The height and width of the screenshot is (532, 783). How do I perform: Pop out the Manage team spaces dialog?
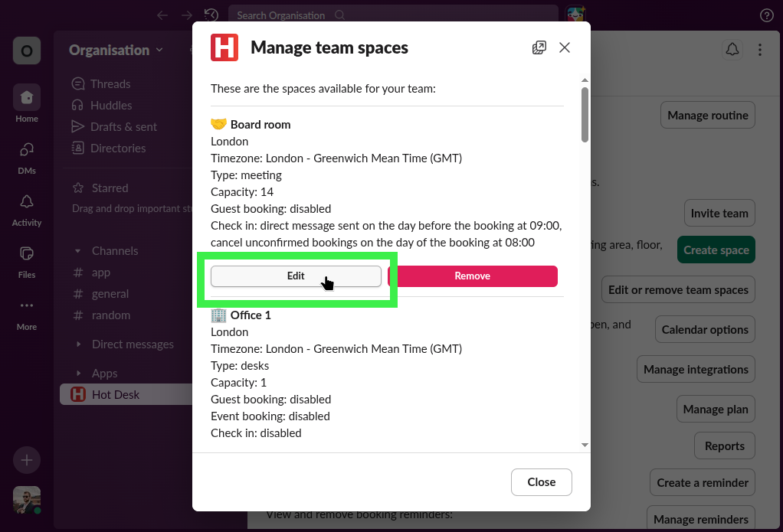(539, 47)
